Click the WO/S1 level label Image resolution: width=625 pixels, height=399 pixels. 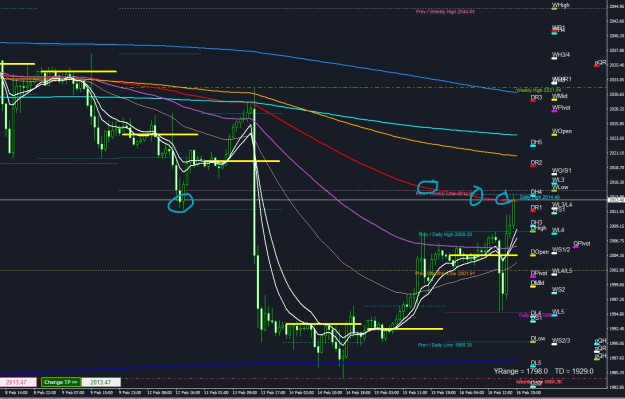[x=561, y=171]
